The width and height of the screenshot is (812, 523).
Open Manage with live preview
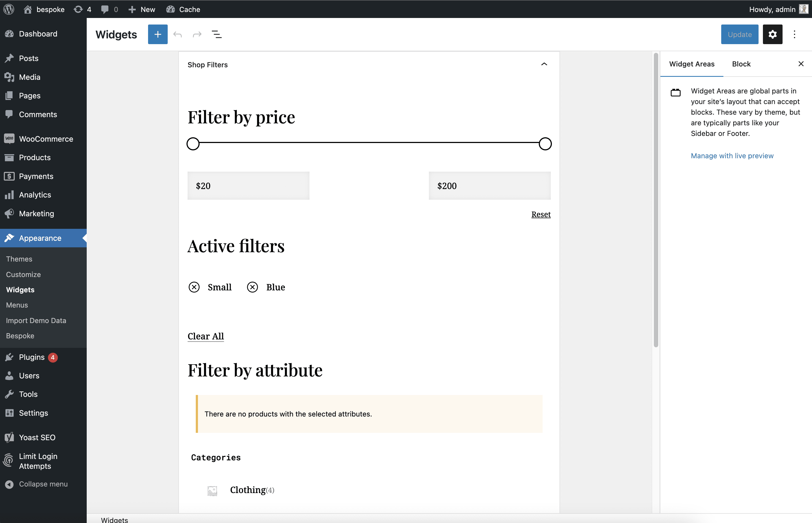(732, 156)
